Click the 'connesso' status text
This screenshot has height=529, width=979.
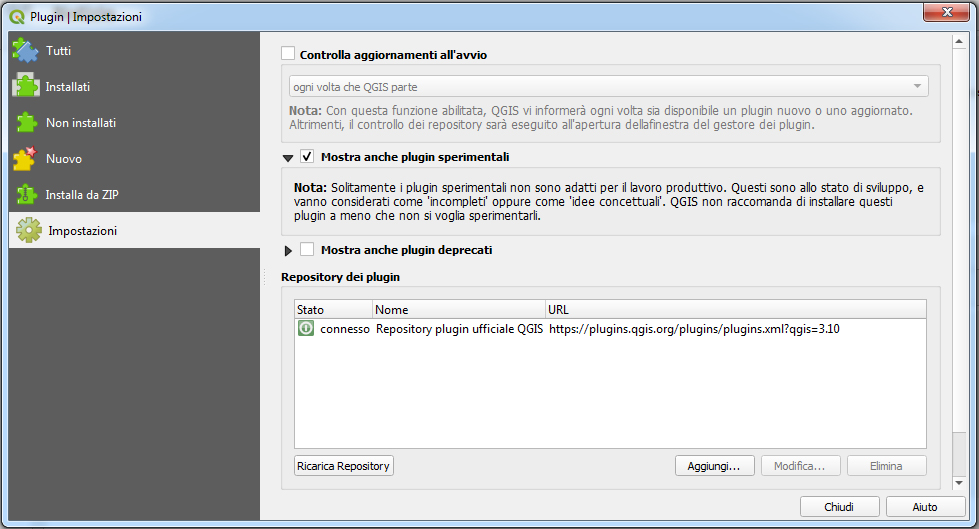point(345,329)
